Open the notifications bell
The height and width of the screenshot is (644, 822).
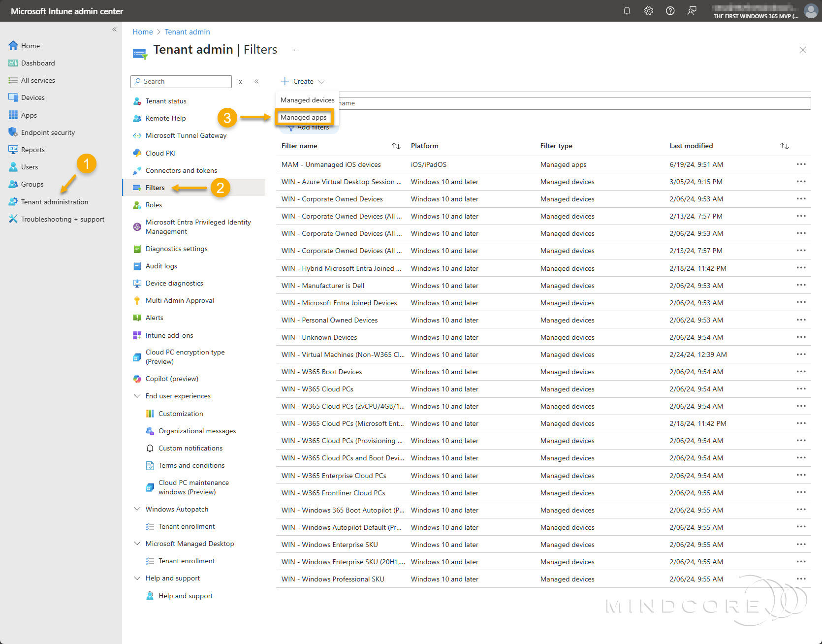point(627,10)
